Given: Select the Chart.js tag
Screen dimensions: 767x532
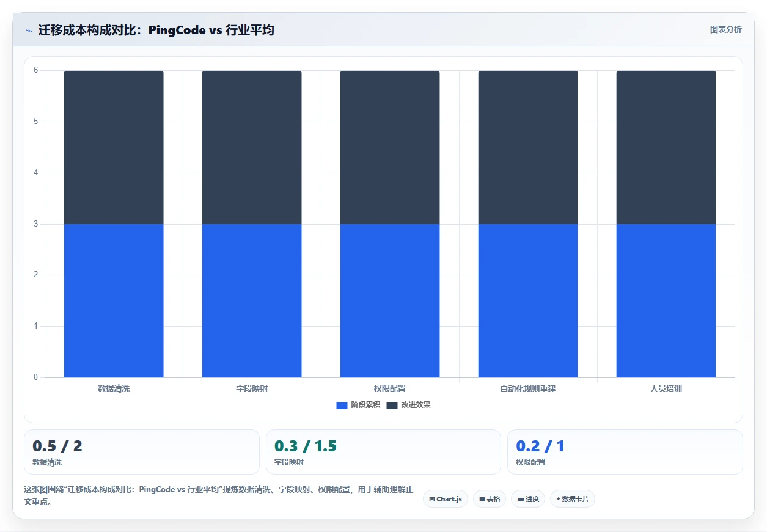Looking at the screenshot, I should 446,499.
